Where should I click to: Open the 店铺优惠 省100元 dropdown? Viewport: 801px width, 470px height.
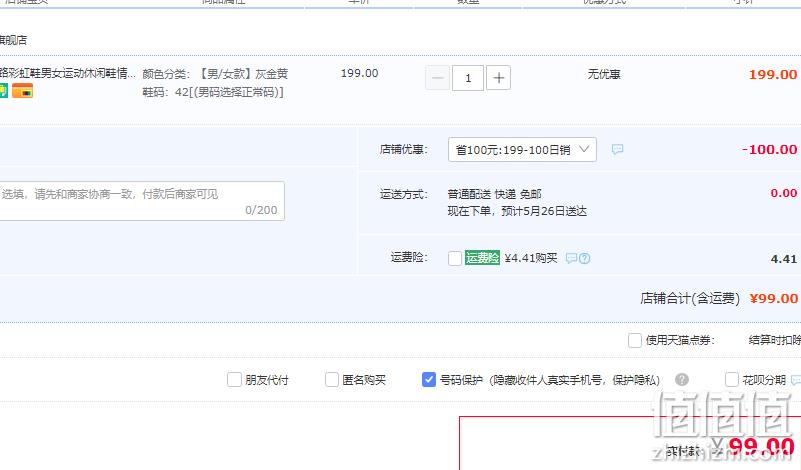tap(522, 150)
